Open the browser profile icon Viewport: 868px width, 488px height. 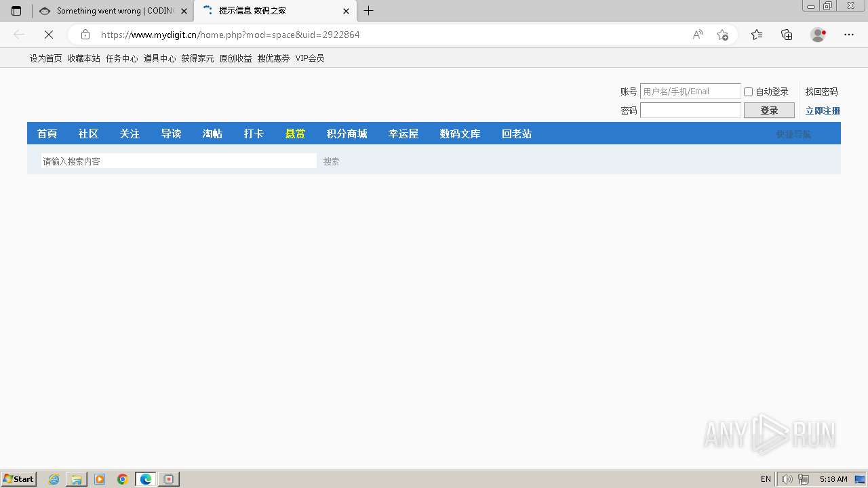pos(818,35)
